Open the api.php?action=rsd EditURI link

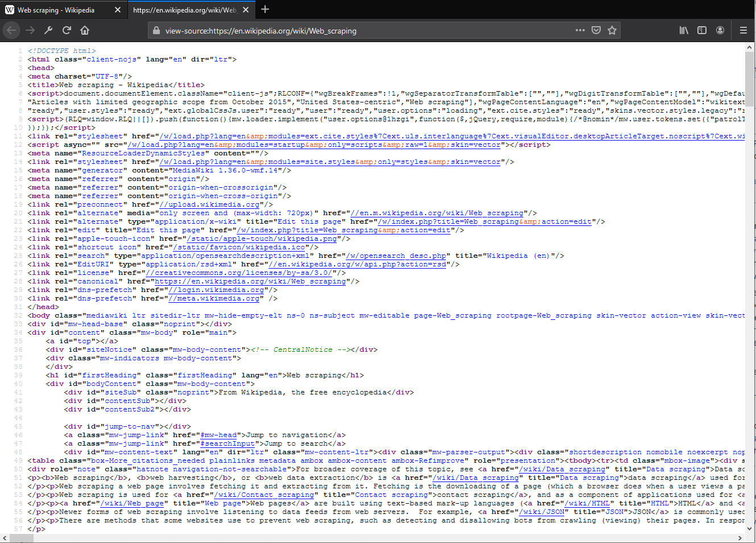357,264
